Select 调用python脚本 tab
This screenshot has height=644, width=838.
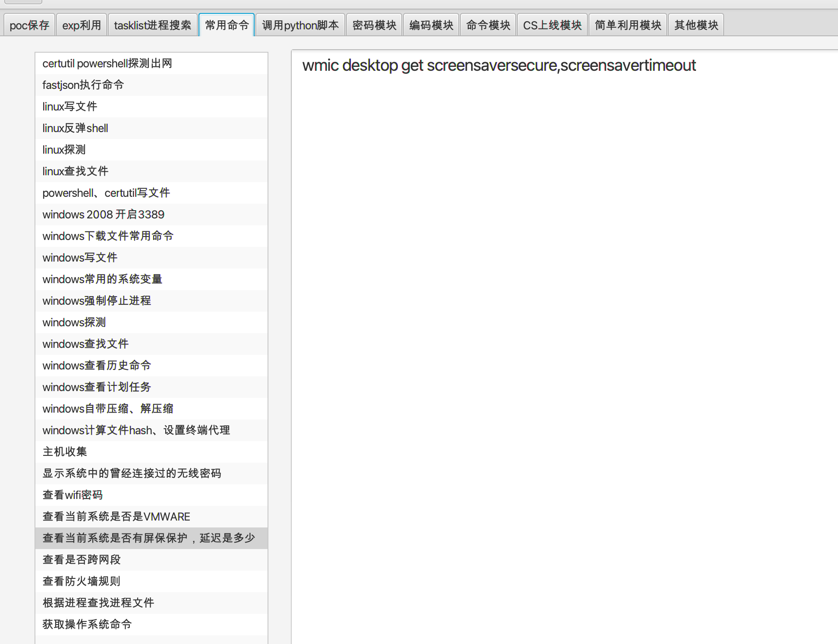coord(300,25)
